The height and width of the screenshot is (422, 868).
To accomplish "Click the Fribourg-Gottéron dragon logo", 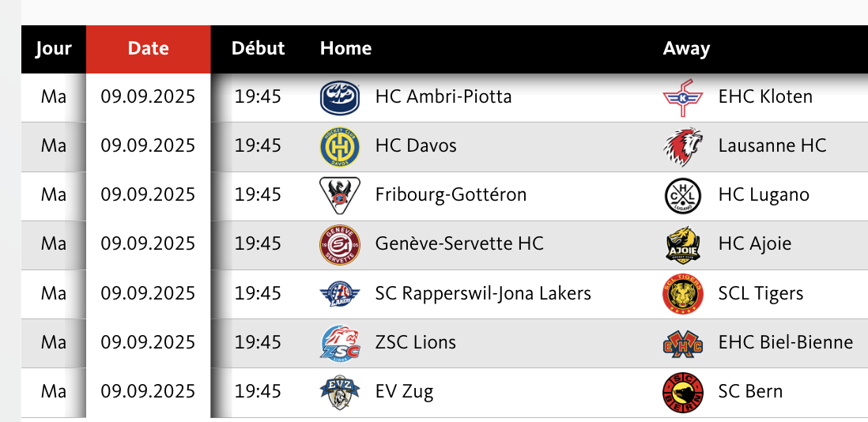I will coord(340,195).
